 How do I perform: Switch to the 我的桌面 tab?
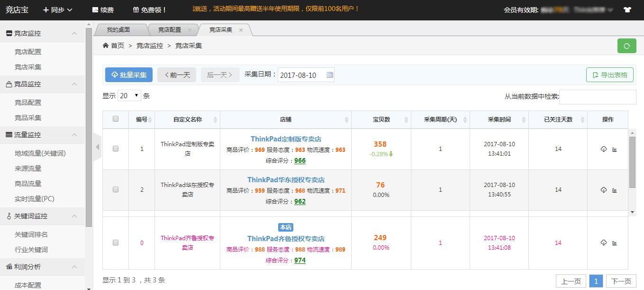tap(118, 30)
